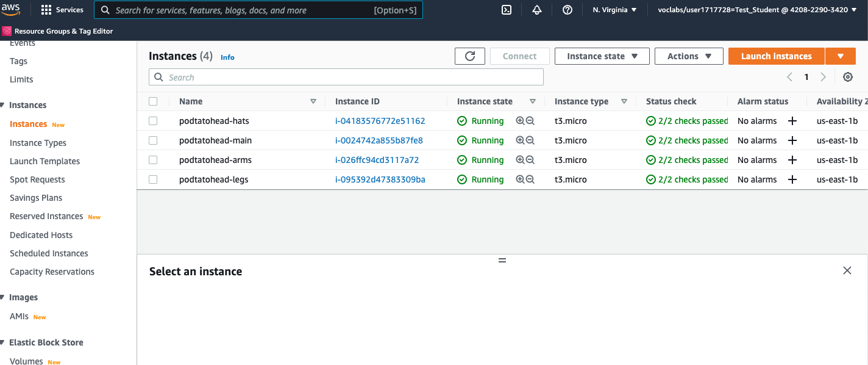Click the help question mark icon
Viewport: 868px width, 365px height.
[567, 10]
